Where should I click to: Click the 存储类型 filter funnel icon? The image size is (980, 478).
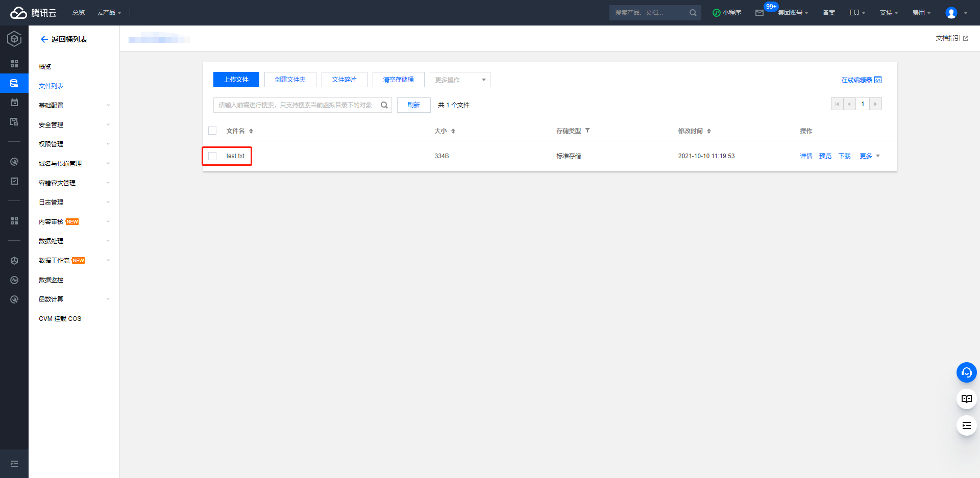[x=587, y=131]
